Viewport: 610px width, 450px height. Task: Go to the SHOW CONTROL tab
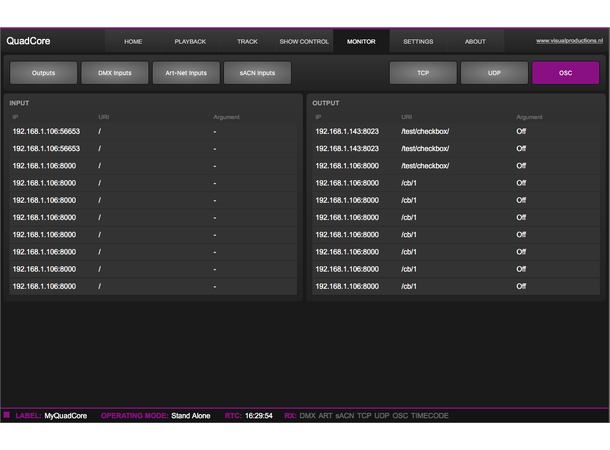point(304,42)
